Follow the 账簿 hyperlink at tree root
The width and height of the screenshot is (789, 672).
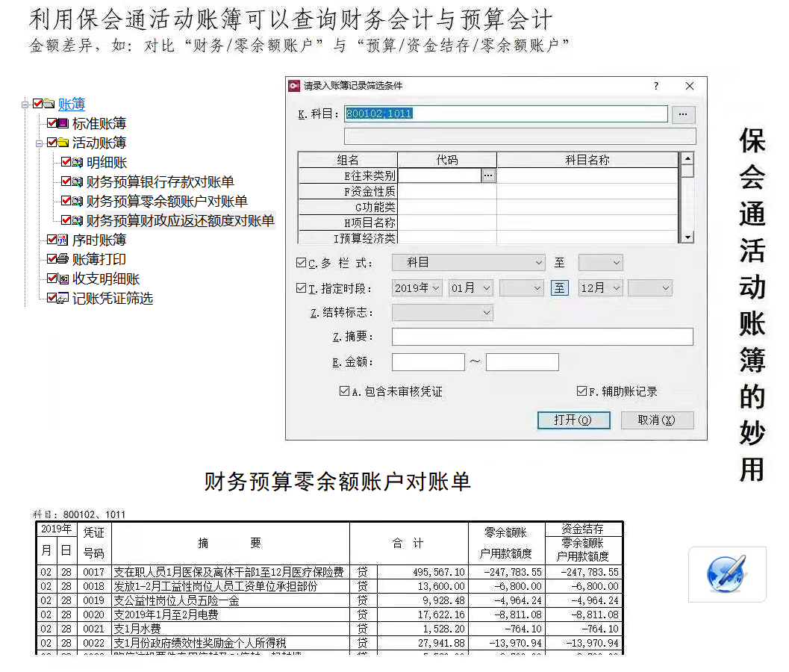point(72,105)
